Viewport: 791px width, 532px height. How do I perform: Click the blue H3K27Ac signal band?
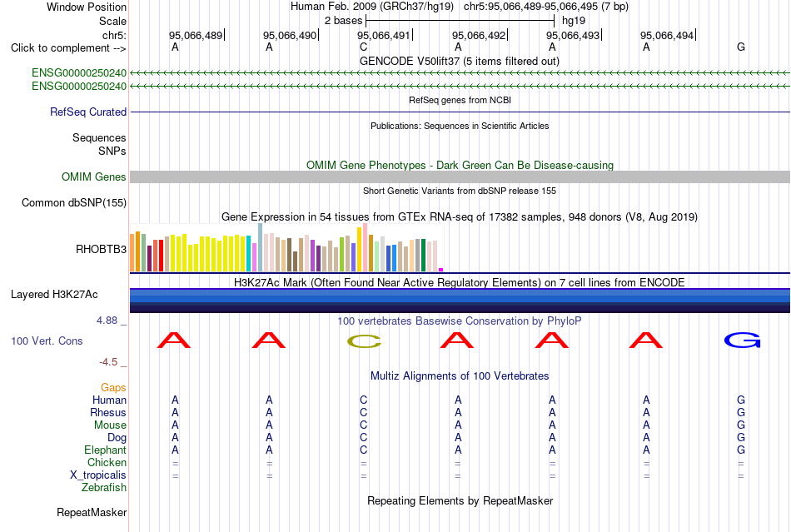pos(460,301)
